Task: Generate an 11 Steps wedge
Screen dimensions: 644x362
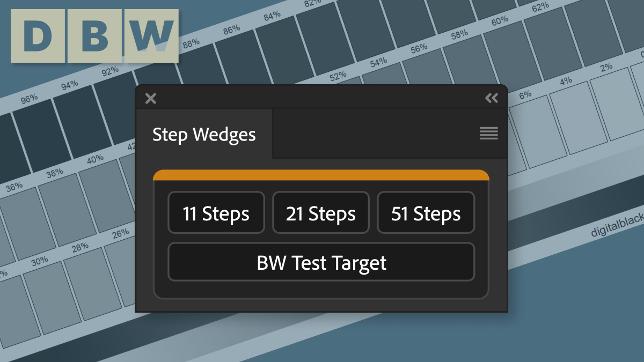Action: click(x=216, y=212)
